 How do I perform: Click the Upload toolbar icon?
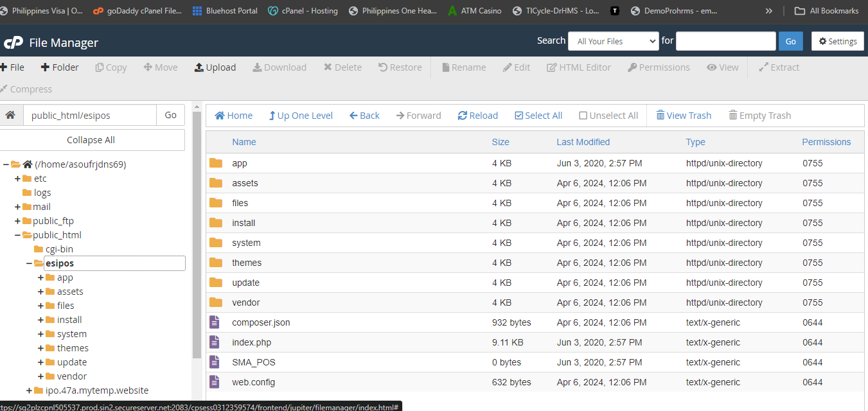click(199, 67)
